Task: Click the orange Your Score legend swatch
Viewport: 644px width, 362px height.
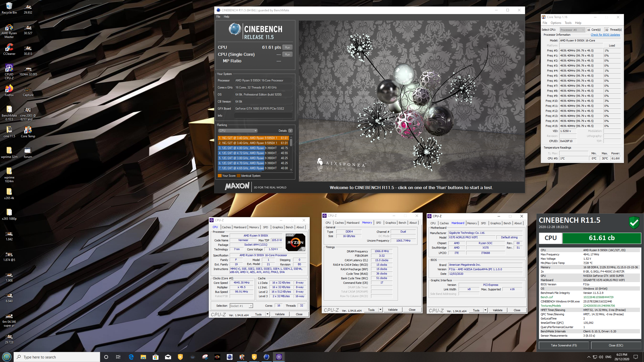Action: point(220,176)
